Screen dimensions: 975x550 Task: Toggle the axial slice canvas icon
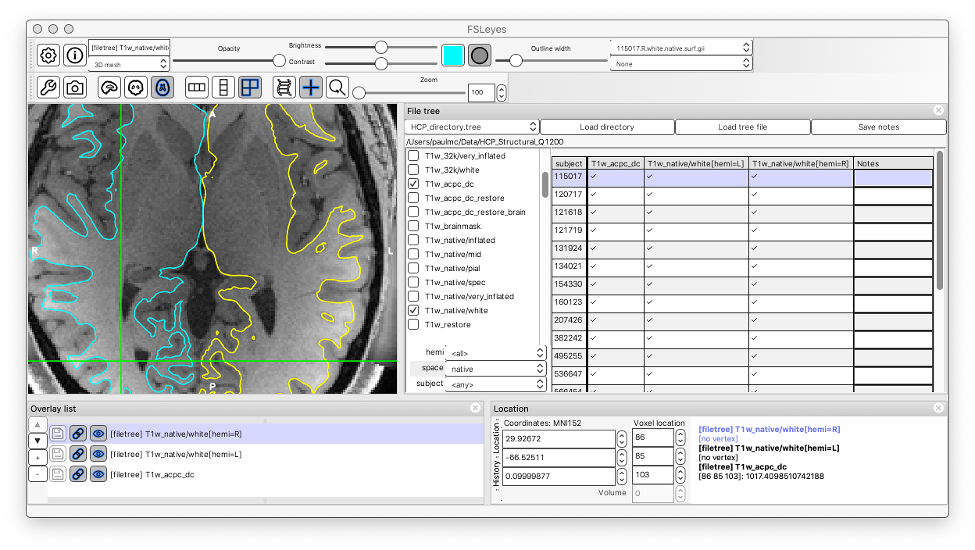pyautogui.click(x=161, y=88)
